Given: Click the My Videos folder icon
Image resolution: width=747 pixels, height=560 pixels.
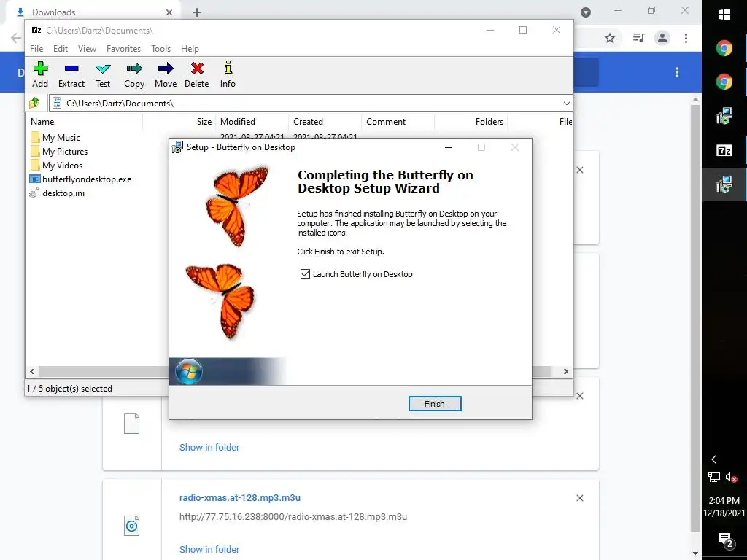Looking at the screenshot, I should coord(35,166).
